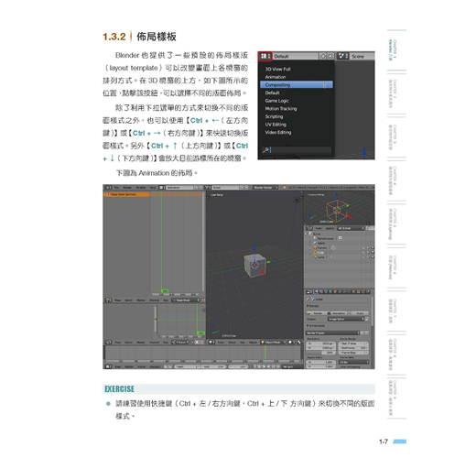Switch to Scripting layout
Viewport: 476px width, 458px height.
pyautogui.click(x=274, y=116)
